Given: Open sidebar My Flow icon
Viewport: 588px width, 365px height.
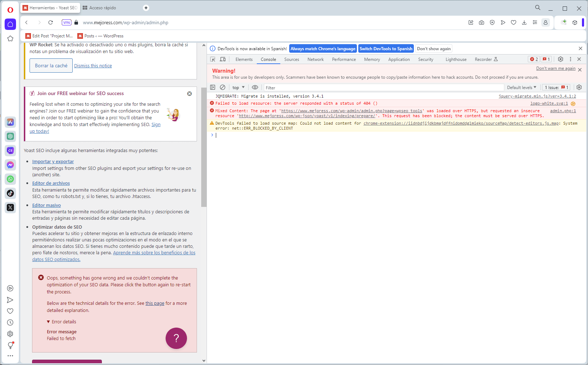Looking at the screenshot, I should (x=10, y=300).
